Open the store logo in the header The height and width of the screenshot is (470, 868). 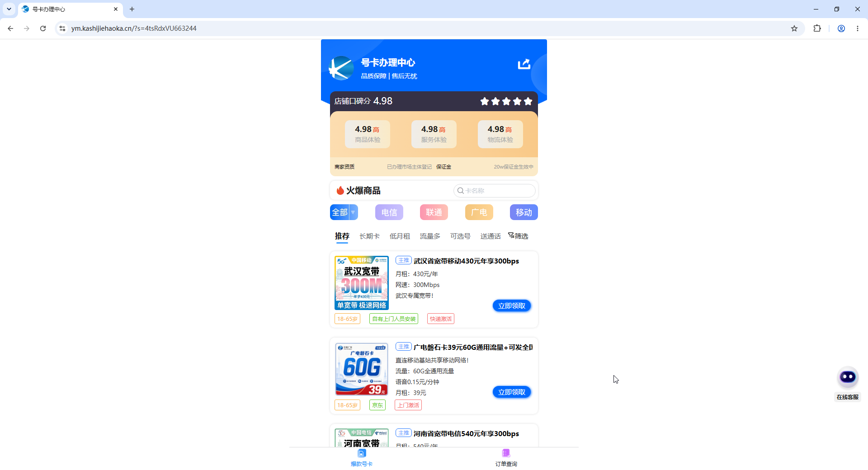(x=341, y=68)
